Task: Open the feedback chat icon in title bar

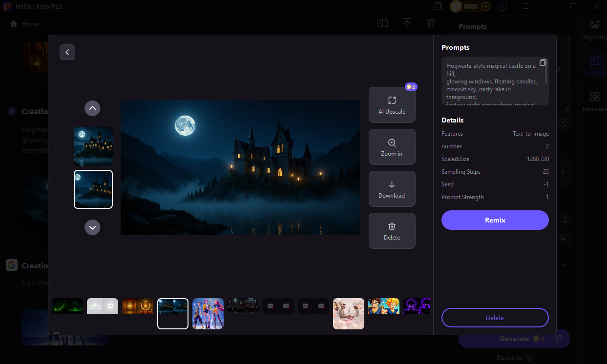Action: pos(438,6)
